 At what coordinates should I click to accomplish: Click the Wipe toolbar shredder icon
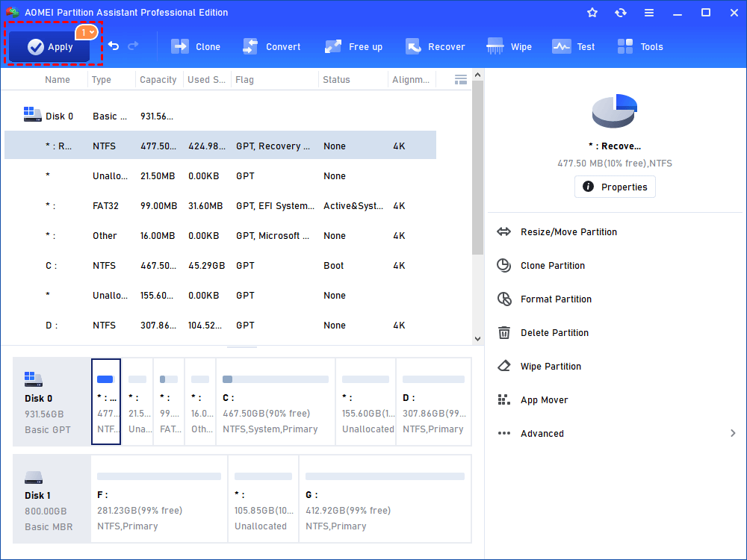click(x=495, y=46)
